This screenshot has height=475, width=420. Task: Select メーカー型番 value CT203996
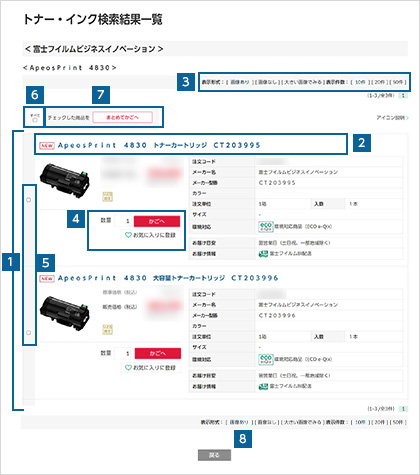coord(277,315)
